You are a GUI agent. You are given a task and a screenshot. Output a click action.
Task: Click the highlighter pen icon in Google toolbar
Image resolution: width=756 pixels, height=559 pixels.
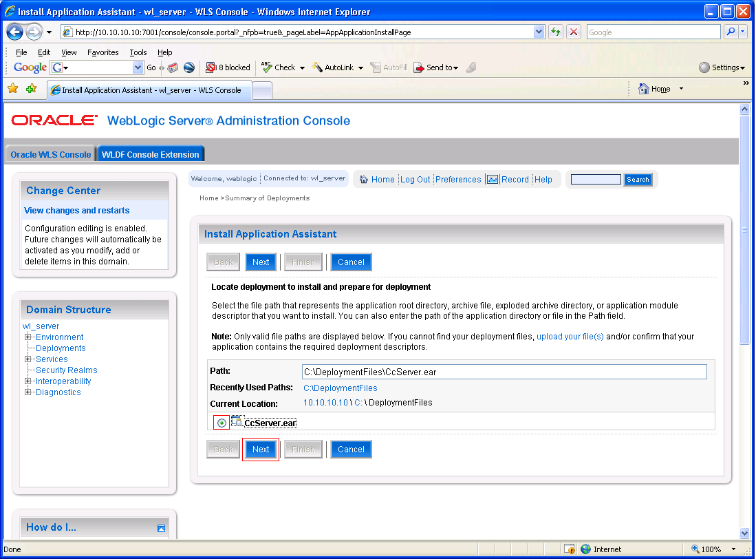pos(471,67)
